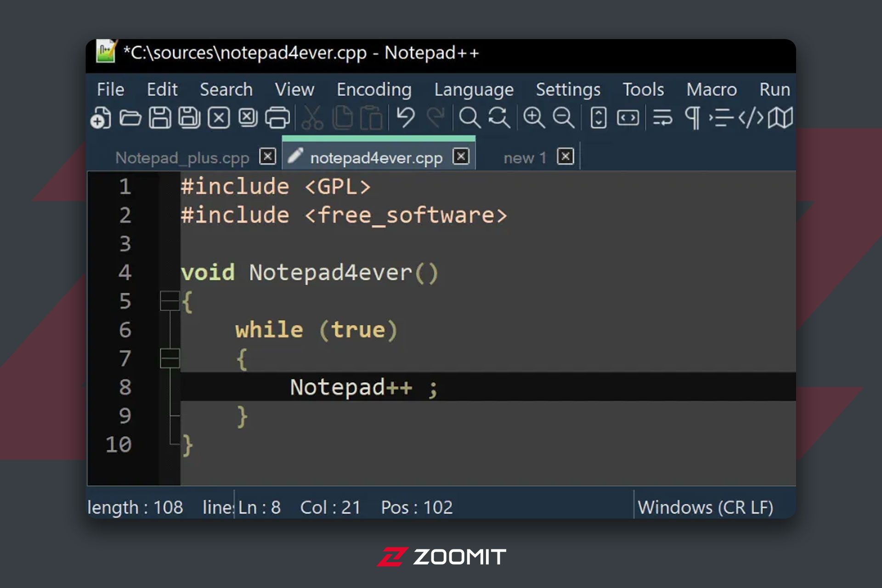Click the Zoom Out icon
The height and width of the screenshot is (588, 882).
point(563,118)
